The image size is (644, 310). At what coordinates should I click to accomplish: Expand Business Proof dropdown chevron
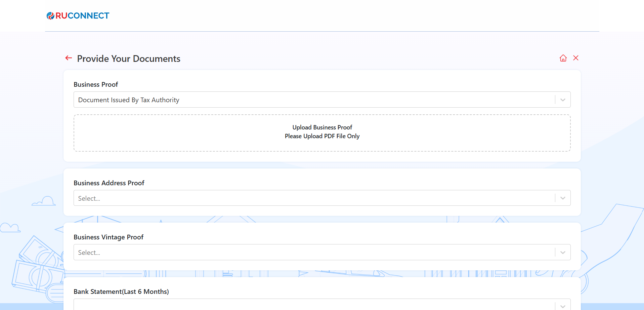563,100
